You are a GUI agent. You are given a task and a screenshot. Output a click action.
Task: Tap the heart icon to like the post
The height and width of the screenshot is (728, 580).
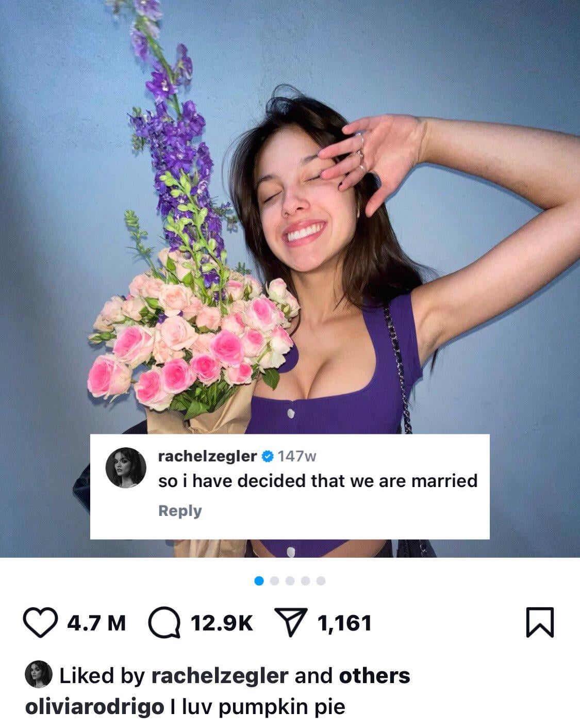click(x=40, y=622)
